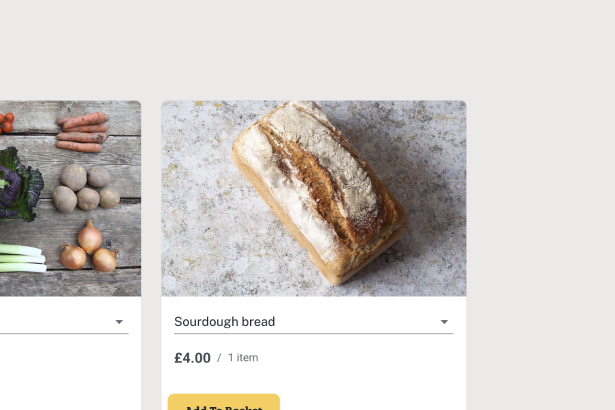Click the tomatoes in the vegetable photo
615x410 pixels.
click(x=5, y=122)
